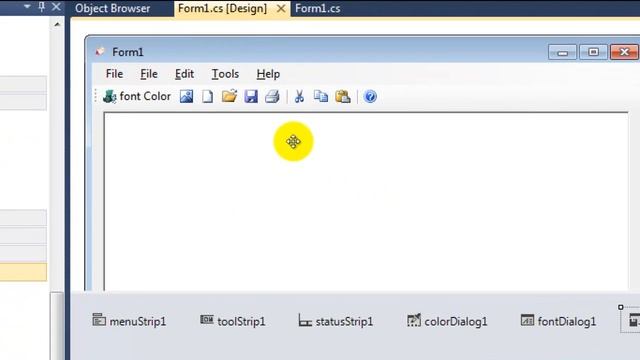Close the left side panel
Viewport: 640px width, 360px height.
pos(56,7)
